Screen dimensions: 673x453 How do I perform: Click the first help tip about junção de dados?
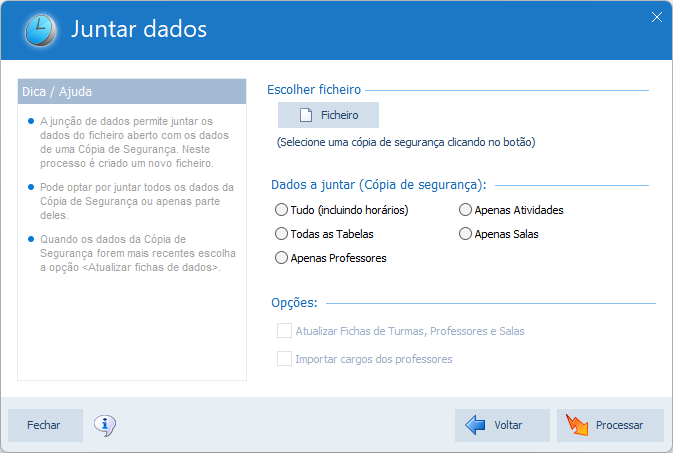pos(136,142)
